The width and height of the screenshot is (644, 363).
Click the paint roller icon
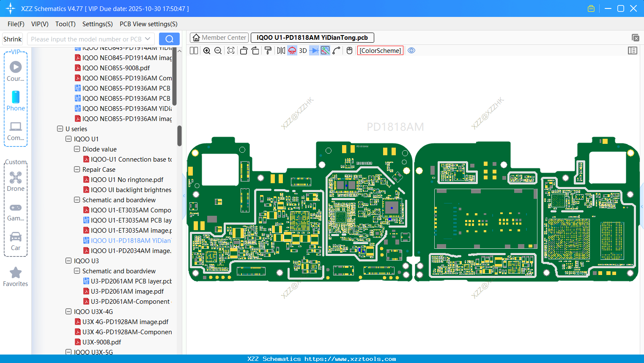[268, 51]
